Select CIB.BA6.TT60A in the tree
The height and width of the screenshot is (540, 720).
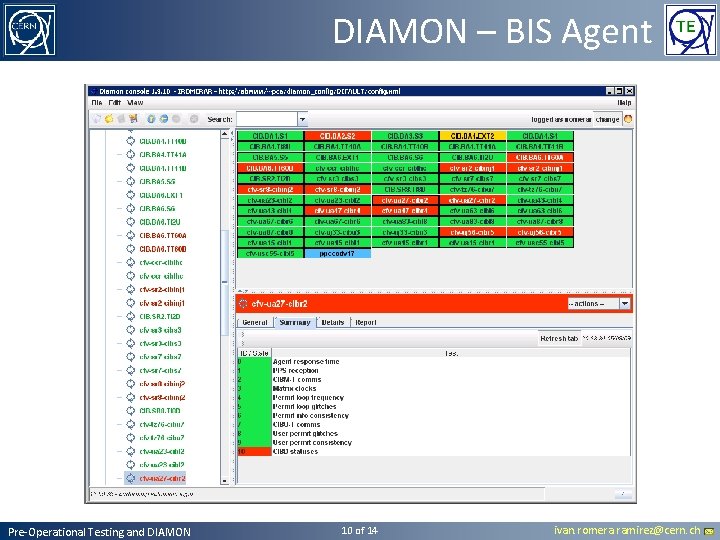coord(163,236)
